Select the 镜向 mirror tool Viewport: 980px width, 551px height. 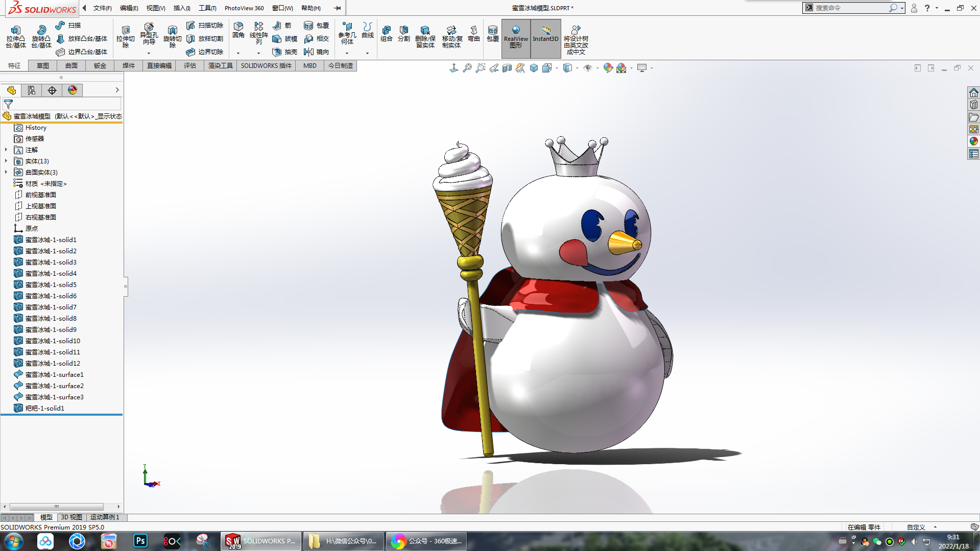[316, 52]
